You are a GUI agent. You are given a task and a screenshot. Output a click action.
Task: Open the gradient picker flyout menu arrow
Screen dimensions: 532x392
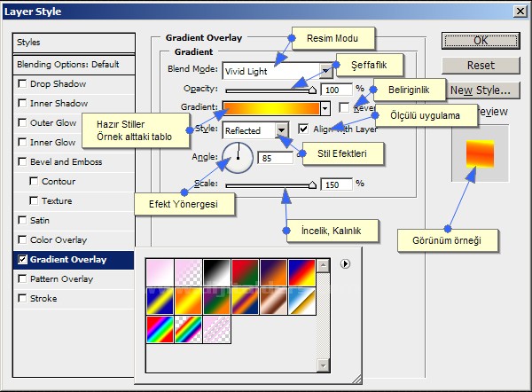pos(345,263)
